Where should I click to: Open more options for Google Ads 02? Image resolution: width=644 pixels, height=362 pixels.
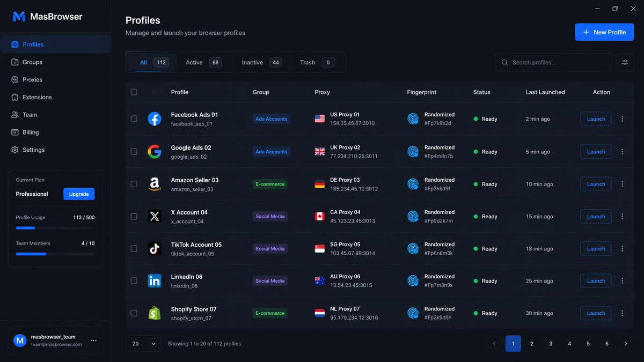click(623, 152)
